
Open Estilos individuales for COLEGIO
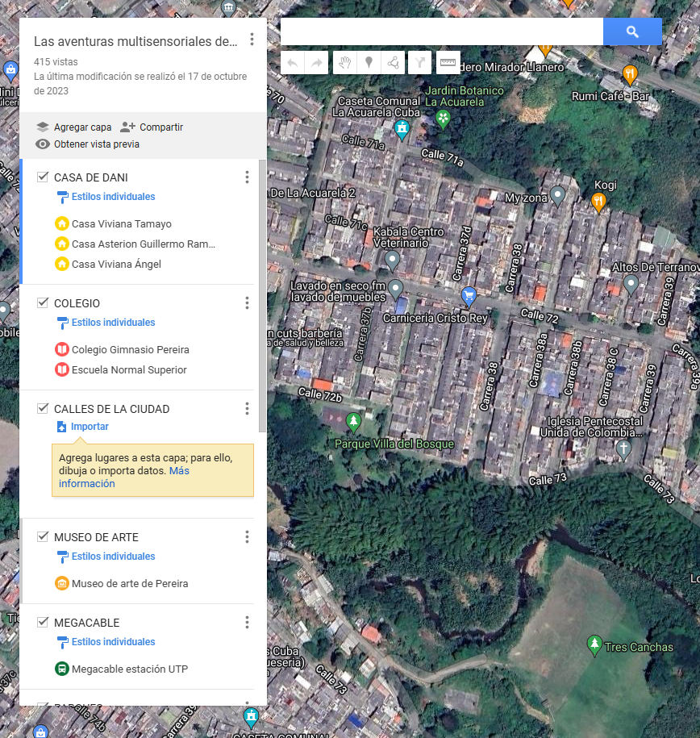point(113,323)
